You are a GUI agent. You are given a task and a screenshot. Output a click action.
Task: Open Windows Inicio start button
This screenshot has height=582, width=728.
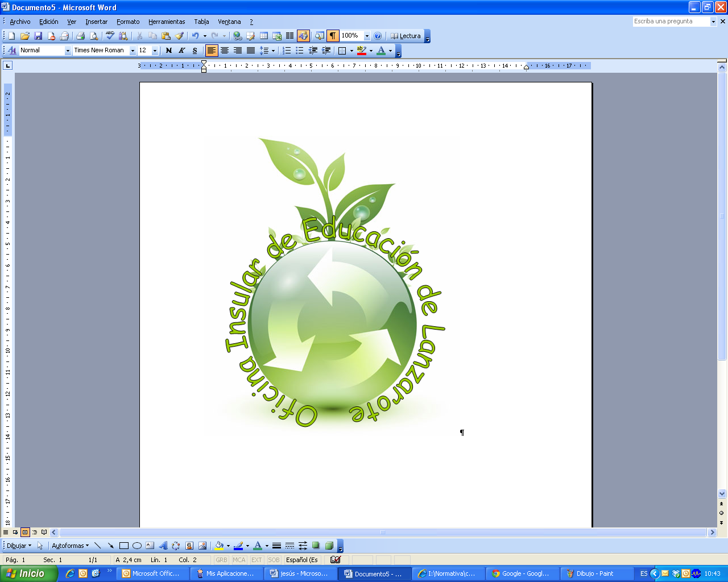(28, 573)
